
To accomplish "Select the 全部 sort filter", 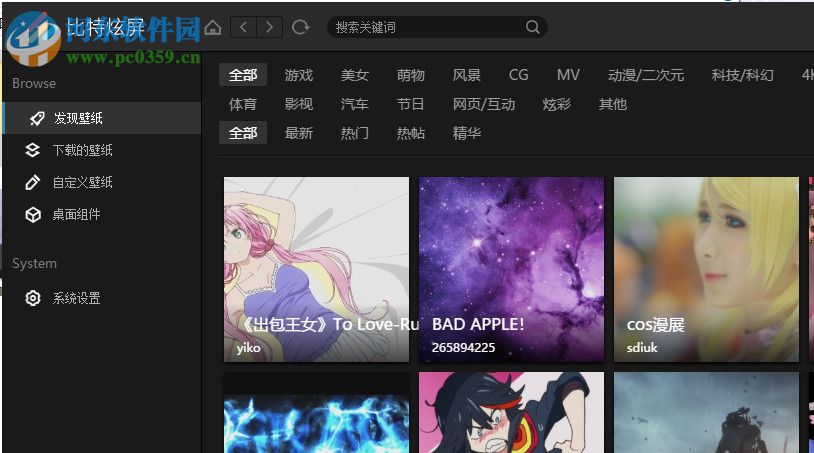I will point(243,133).
